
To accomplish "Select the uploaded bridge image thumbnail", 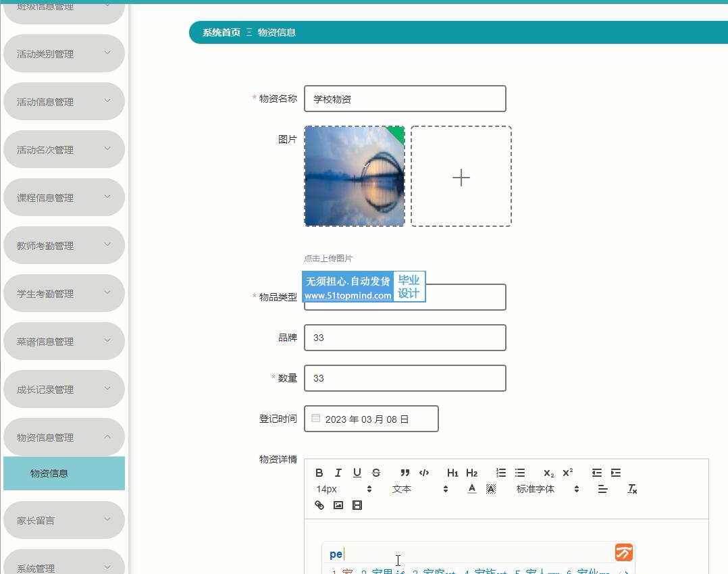I will (355, 176).
